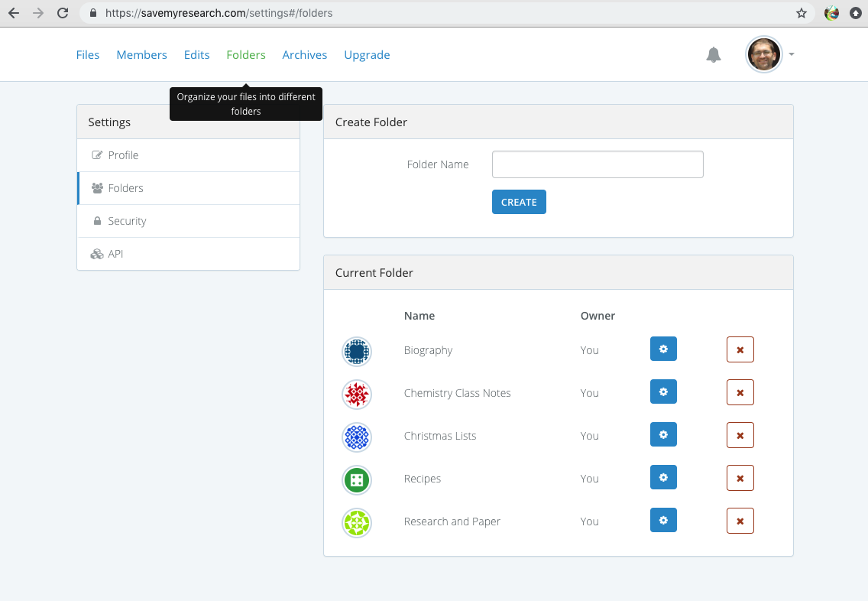
Task: Click the user profile photo
Action: tap(764, 54)
